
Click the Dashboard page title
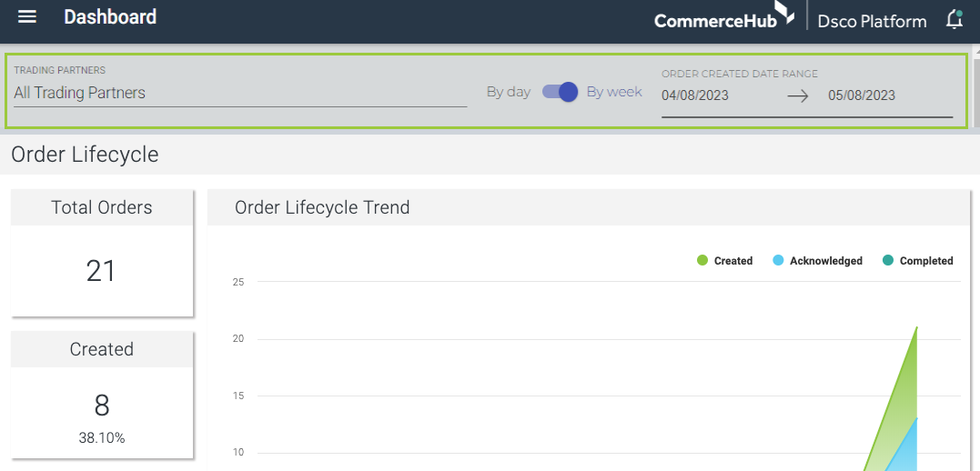[x=110, y=17]
